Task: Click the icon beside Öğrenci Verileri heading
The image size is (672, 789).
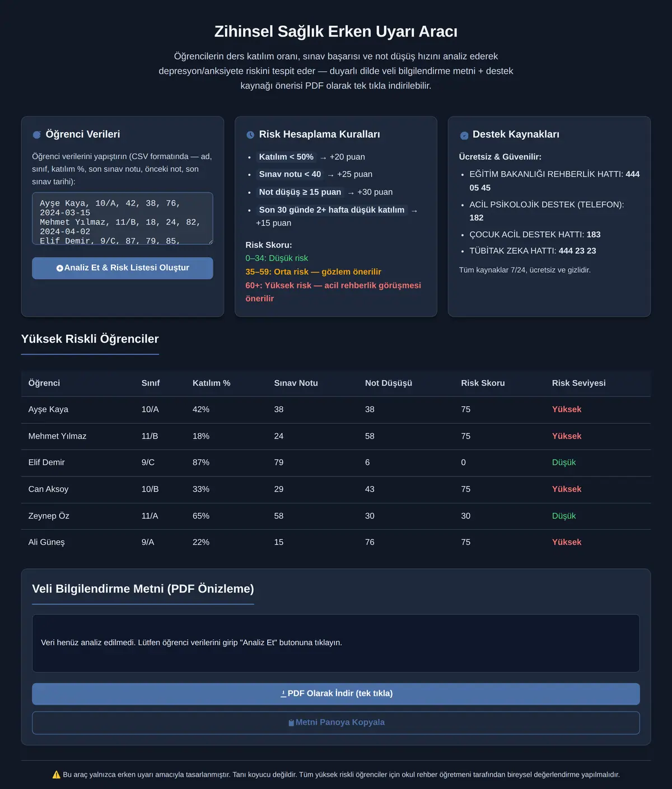Action: [x=37, y=135]
